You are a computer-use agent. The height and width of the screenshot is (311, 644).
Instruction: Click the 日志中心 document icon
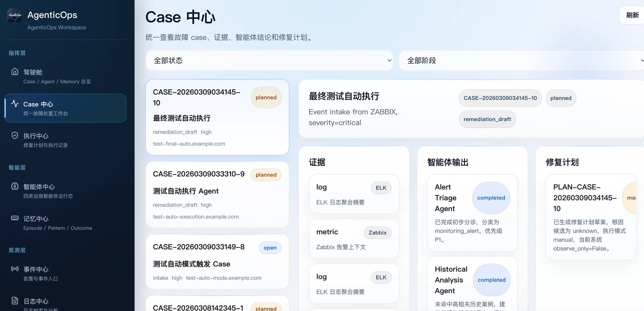15,301
